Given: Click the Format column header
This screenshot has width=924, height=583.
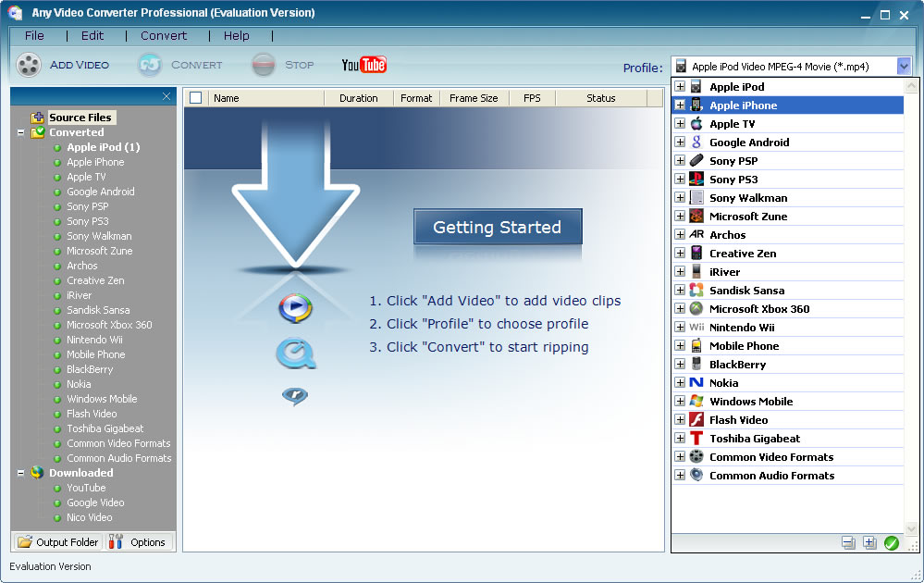Looking at the screenshot, I should click(416, 98).
